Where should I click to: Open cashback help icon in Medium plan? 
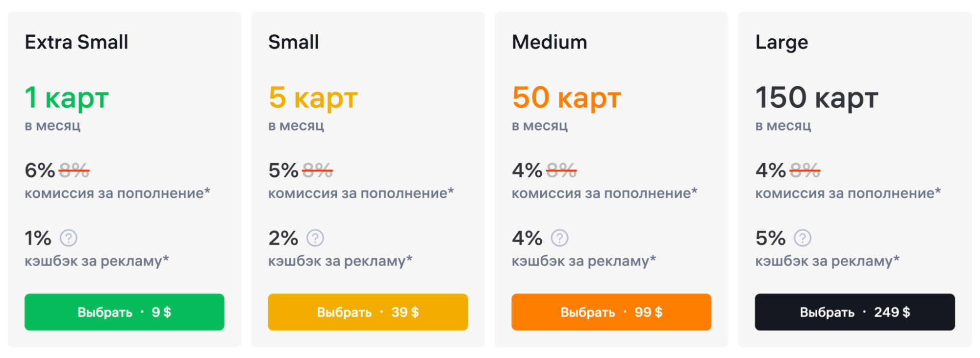pos(559,238)
